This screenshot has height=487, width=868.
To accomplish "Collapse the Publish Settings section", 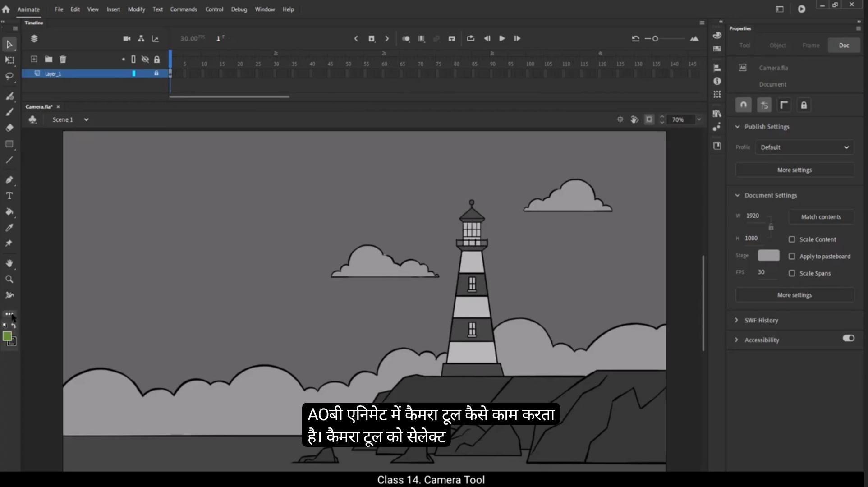I will [x=738, y=127].
